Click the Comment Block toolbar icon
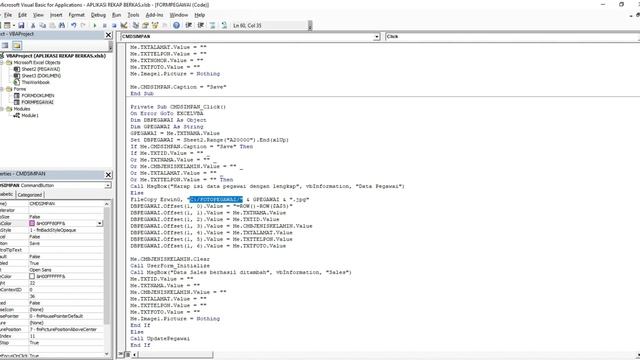The width and height of the screenshot is (640, 360). [x=213, y=25]
